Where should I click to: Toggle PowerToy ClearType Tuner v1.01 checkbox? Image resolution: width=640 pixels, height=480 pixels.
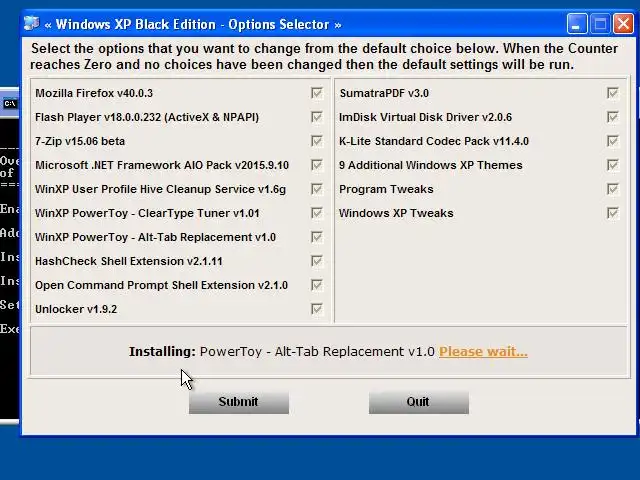(x=317, y=213)
